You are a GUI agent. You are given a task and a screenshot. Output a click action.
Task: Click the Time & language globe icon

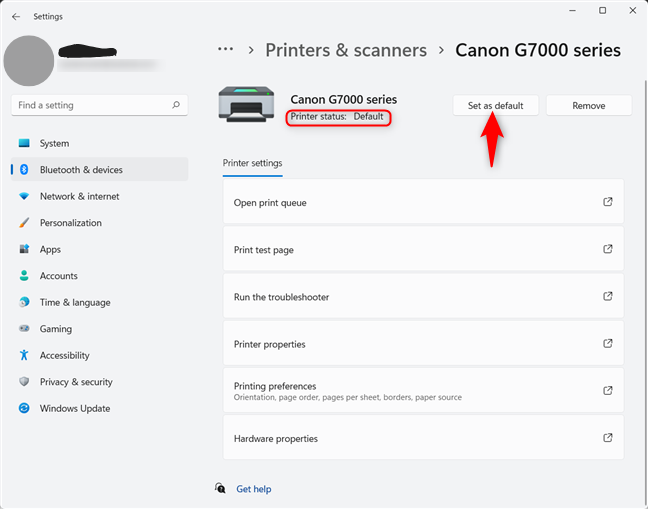(24, 302)
